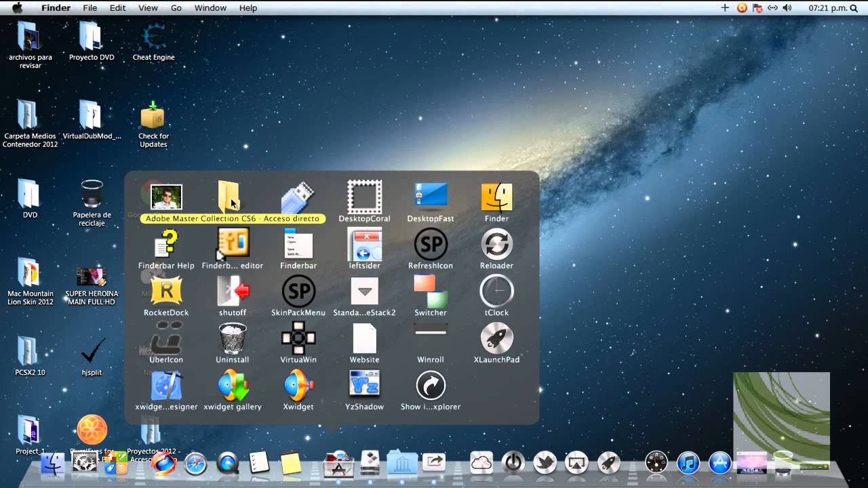The image size is (868, 488).
Task: Open the Window menu
Action: 210,7
